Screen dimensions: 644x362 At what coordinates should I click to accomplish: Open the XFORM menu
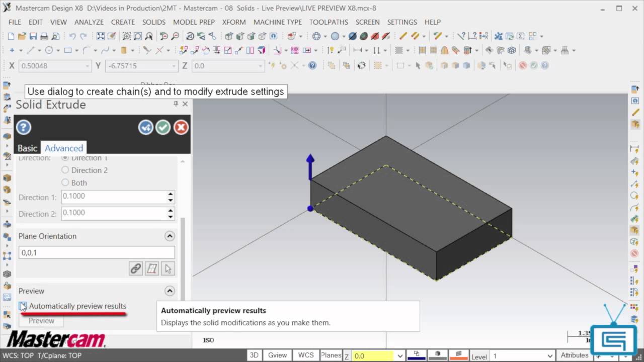234,22
